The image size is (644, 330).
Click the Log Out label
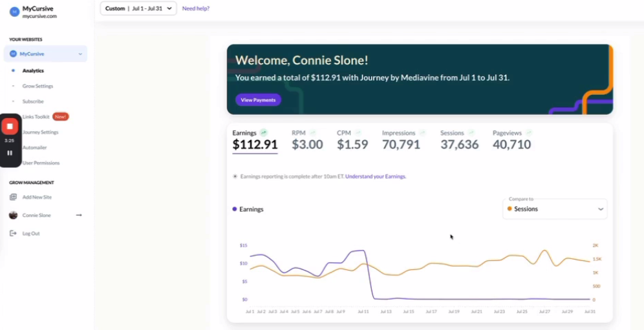click(31, 234)
